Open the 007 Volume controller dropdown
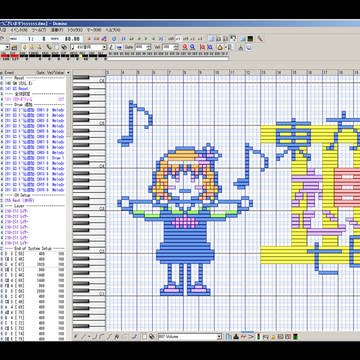Screen dimensions: 360x360 (x=219, y=337)
